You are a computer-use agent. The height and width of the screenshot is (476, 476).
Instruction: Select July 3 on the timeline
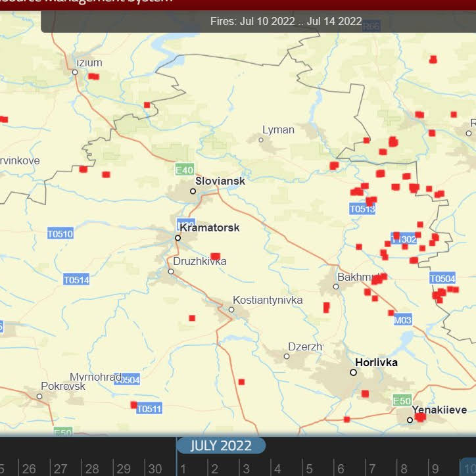(x=246, y=468)
